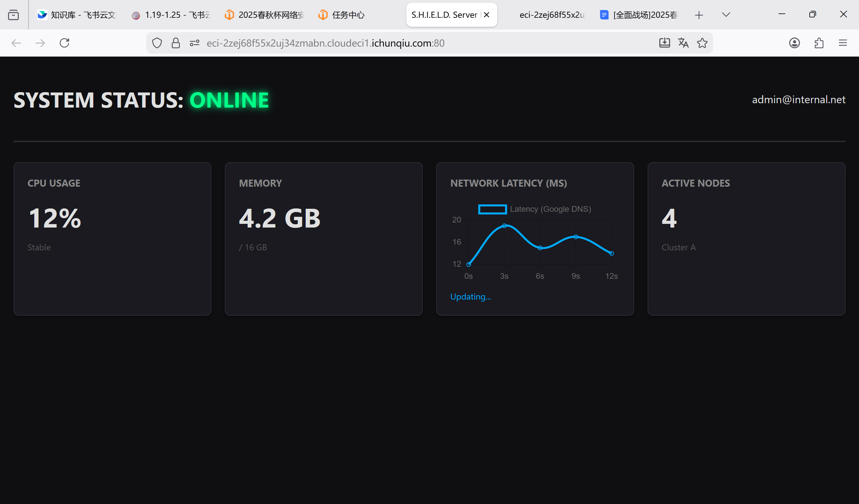
Task: Bookmark this page with the star icon
Action: (702, 43)
